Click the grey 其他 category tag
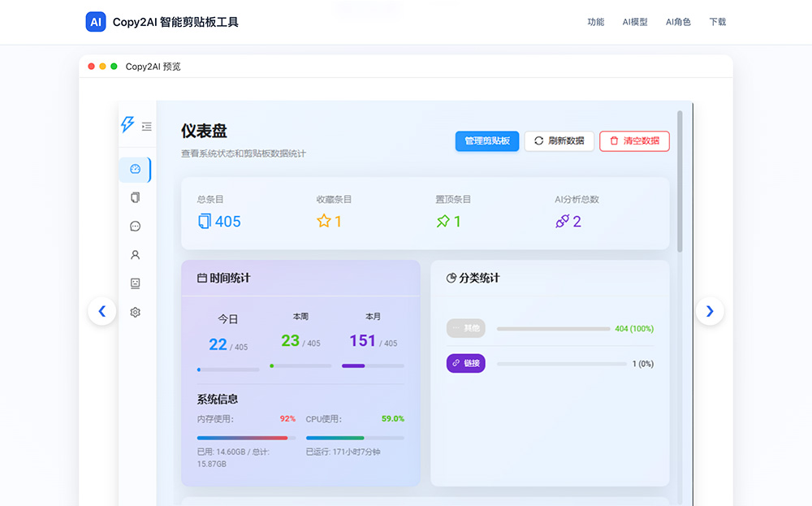 [465, 328]
